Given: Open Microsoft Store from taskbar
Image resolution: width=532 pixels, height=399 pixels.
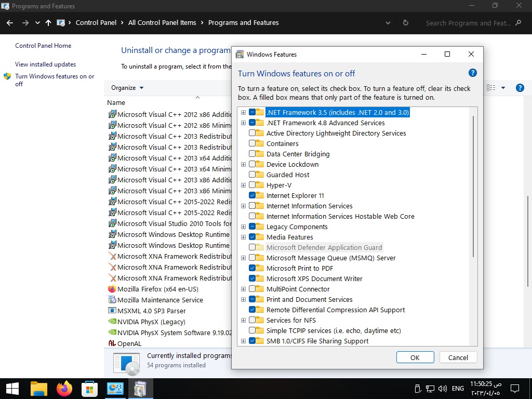Looking at the screenshot, I should click(x=89, y=389).
